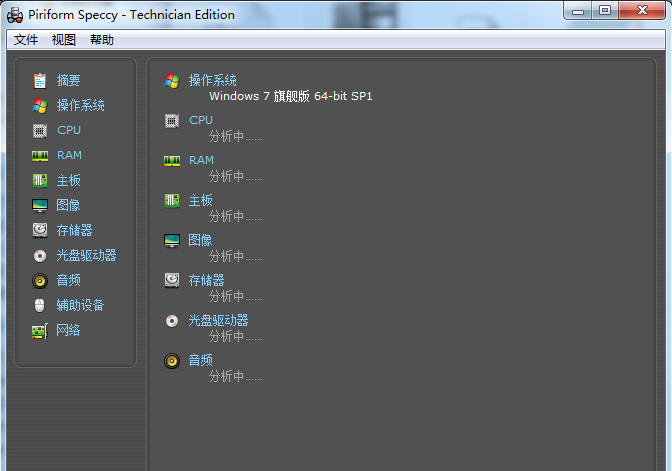The image size is (672, 471).
Task: Open the 音频 heading link in summary
Action: 201,360
